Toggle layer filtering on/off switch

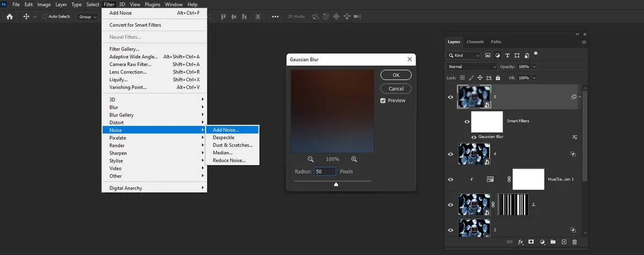tap(536, 54)
